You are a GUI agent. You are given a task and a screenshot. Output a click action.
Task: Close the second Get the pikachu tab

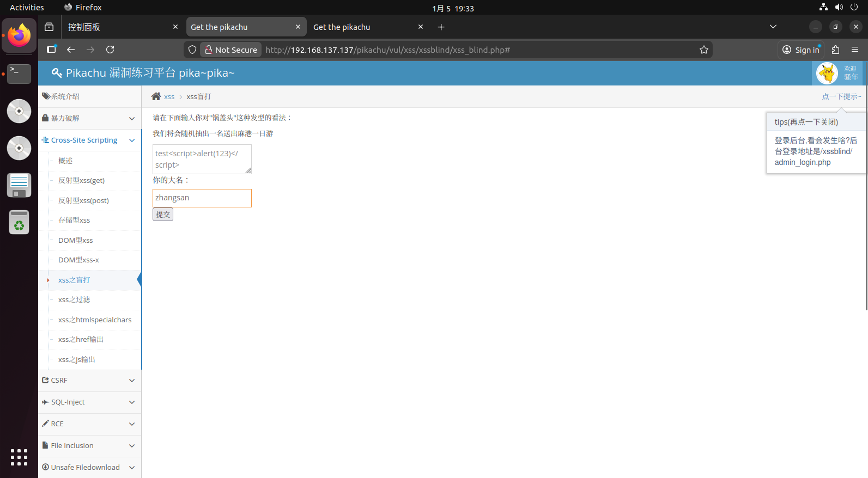point(421,27)
